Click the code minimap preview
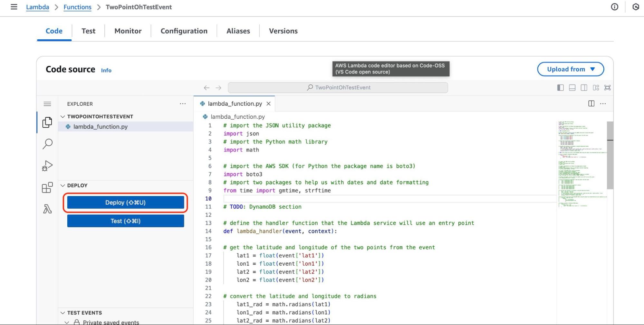The image size is (644, 325). pyautogui.click(x=582, y=164)
